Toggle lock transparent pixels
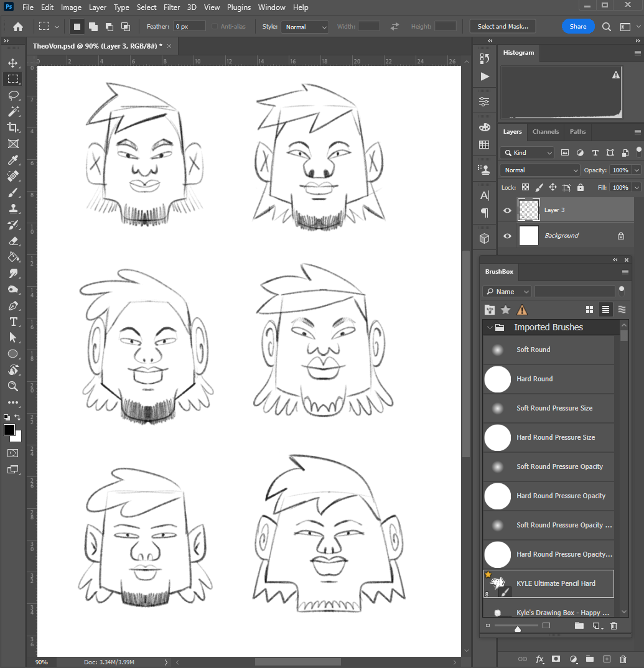644x668 pixels. (526, 187)
